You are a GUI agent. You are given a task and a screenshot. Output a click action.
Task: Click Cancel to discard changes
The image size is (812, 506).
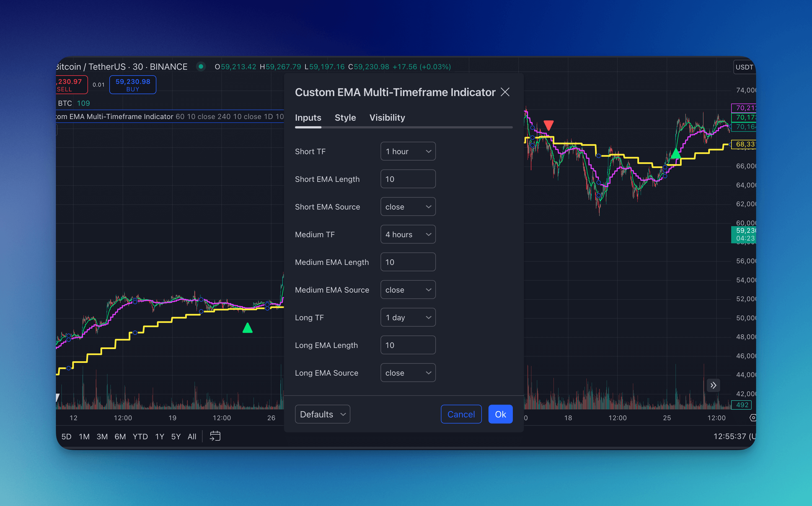click(461, 414)
